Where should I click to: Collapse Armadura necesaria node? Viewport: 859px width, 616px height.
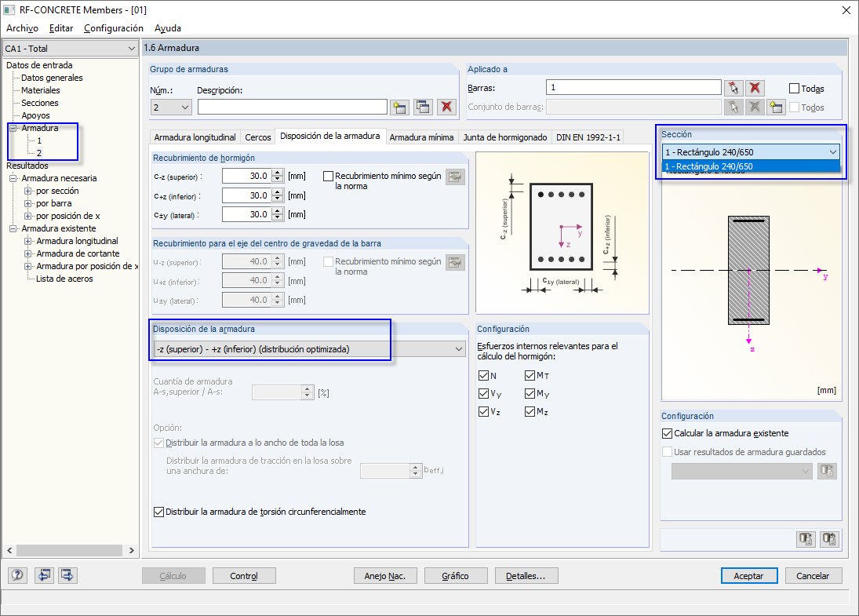pos(13,178)
